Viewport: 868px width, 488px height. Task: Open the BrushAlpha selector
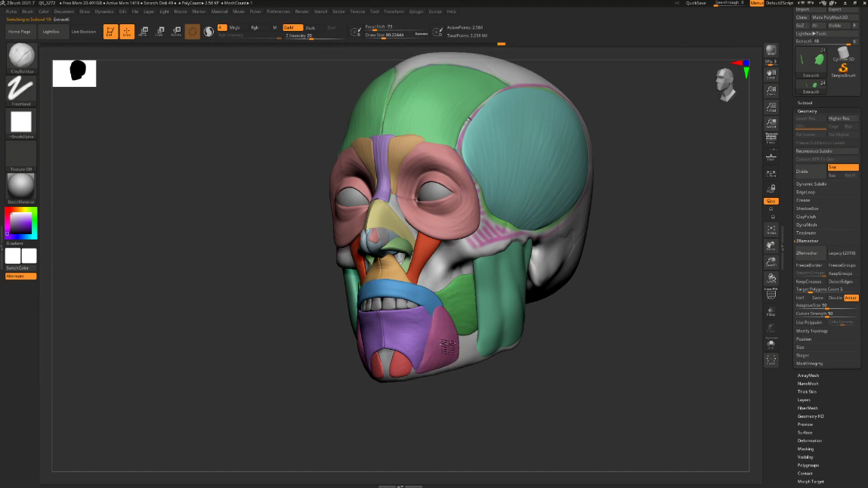[21, 123]
